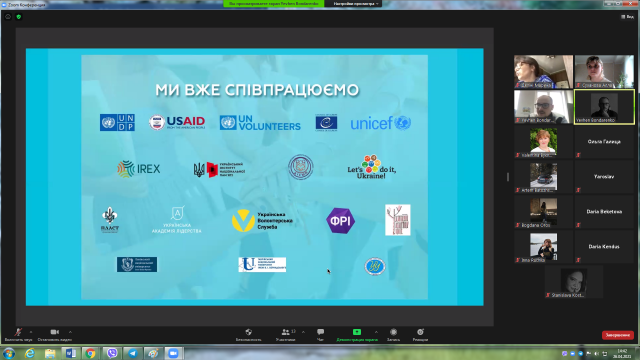Open the Chat panel
640x360 pixels.
pos(320,335)
